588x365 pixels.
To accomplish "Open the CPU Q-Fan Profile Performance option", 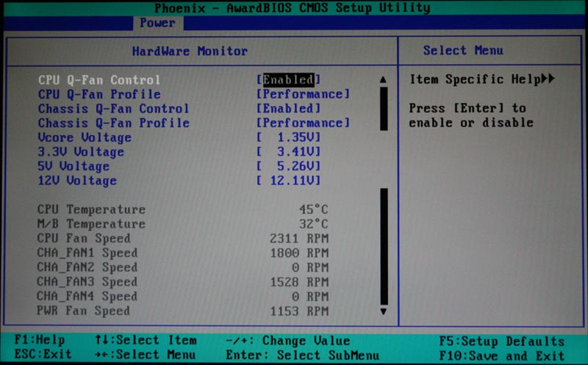I will pos(303,94).
